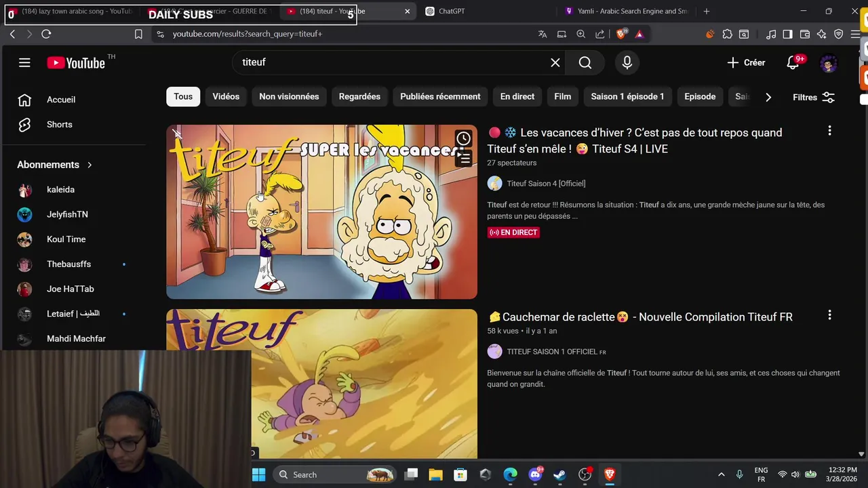Select the Episode filter chip

(x=700, y=96)
